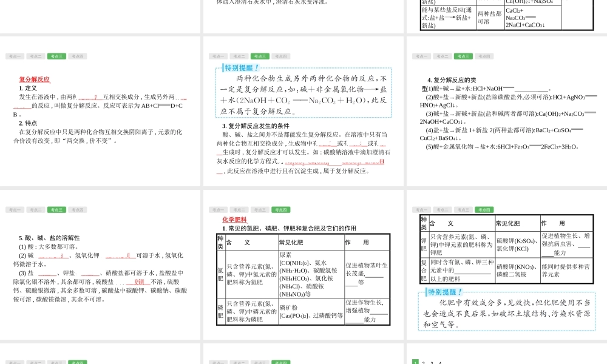Select green 考点三 tab on 复分解反应的类型 slide
607x364 pixels.
[x=463, y=56]
